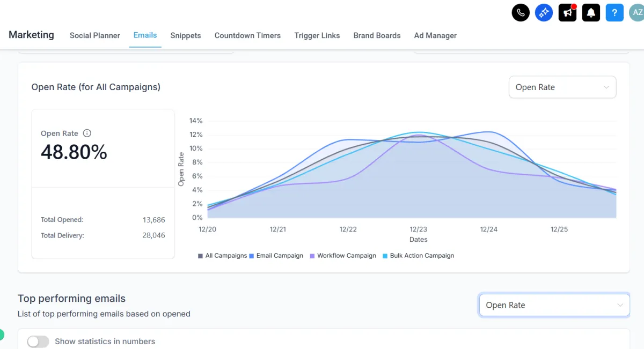Toggle Show statistics in numbers switch
The height and width of the screenshot is (349, 644).
tap(38, 341)
